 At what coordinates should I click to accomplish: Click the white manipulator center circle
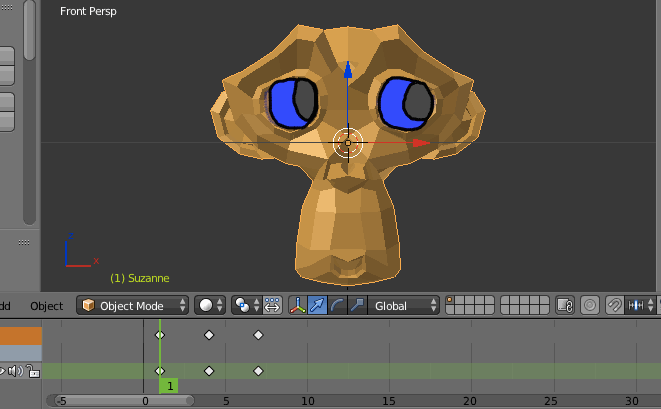tap(348, 143)
